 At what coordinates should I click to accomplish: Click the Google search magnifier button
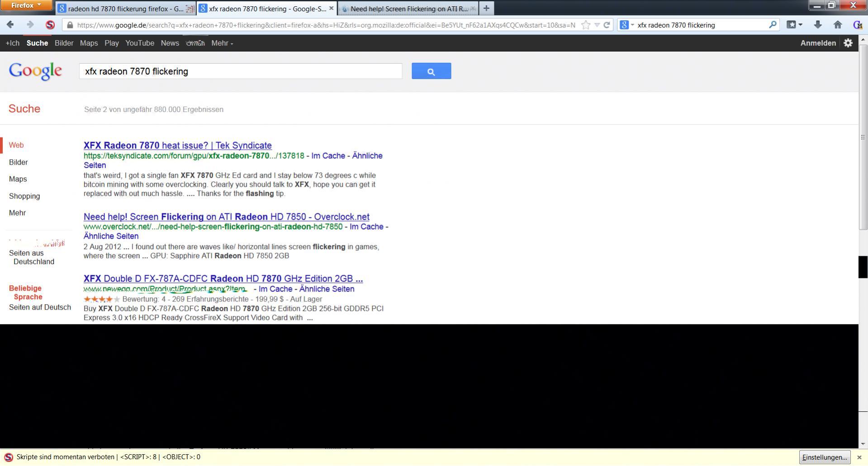pyautogui.click(x=431, y=71)
